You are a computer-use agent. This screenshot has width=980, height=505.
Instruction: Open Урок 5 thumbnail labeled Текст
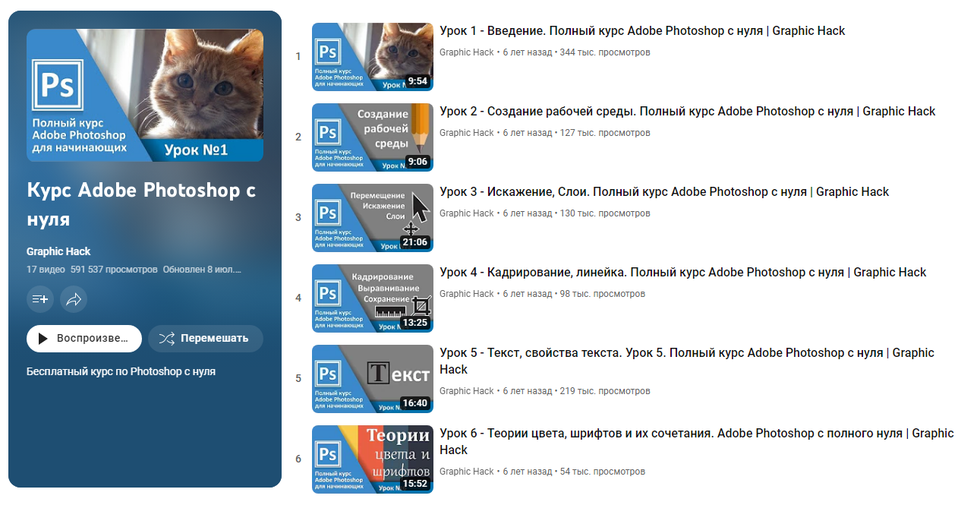pyautogui.click(x=373, y=379)
